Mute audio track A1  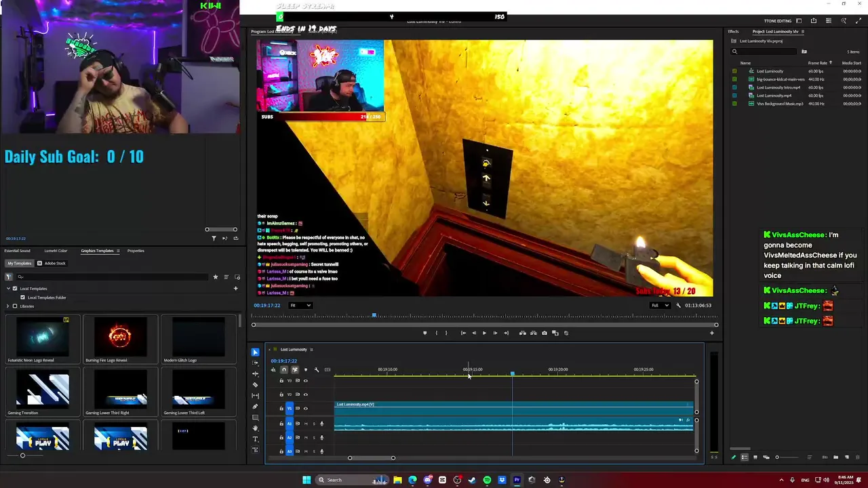pos(305,424)
